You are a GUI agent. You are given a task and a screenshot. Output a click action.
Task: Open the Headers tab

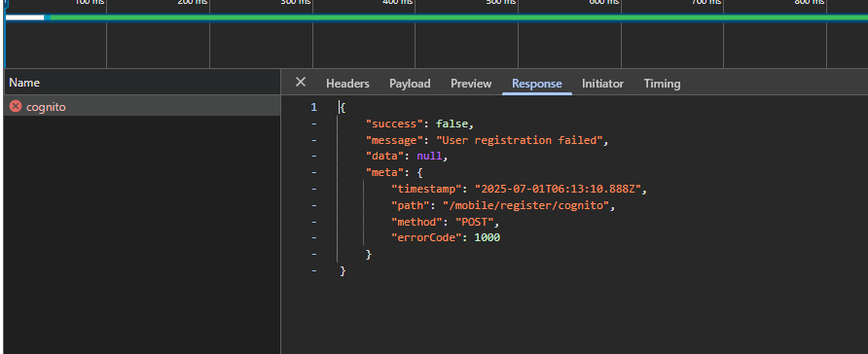(x=347, y=84)
